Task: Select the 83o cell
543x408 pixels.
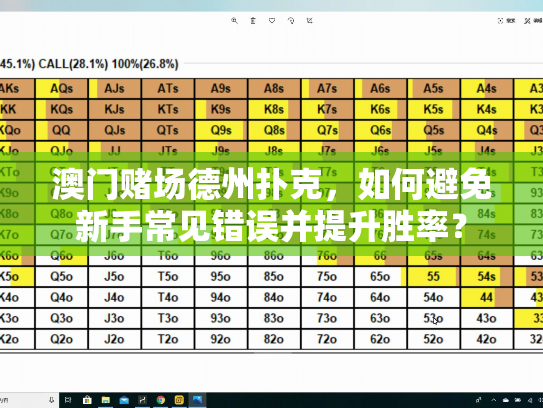Action: click(x=274, y=318)
